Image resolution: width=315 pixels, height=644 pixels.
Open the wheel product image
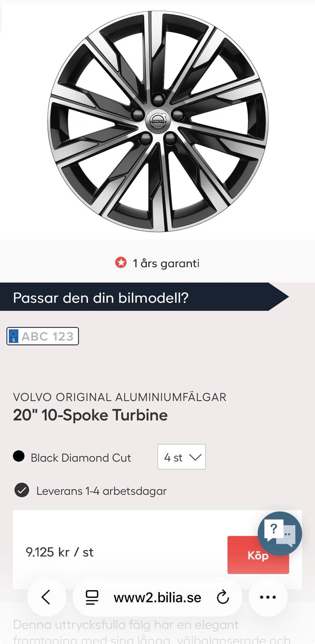(158, 121)
